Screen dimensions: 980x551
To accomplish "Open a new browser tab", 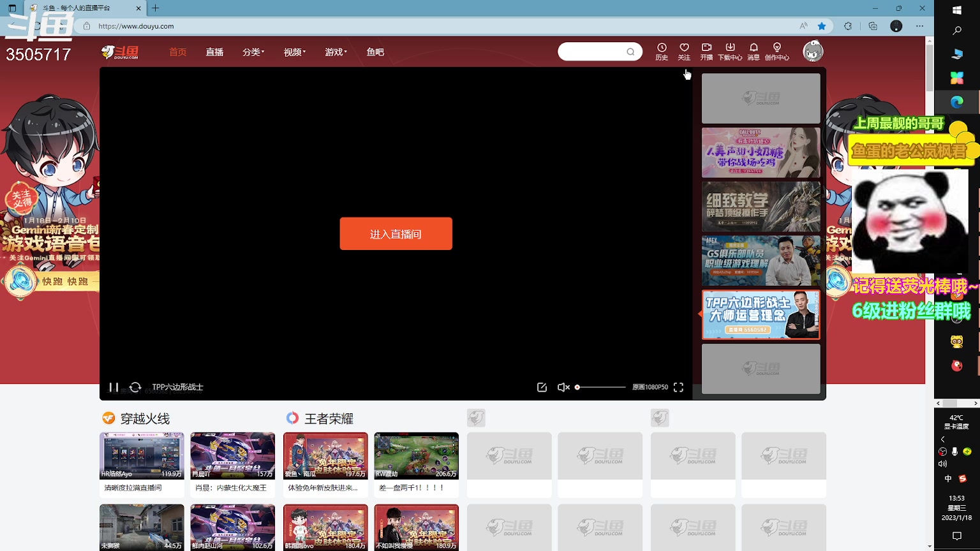I will pos(155,8).
